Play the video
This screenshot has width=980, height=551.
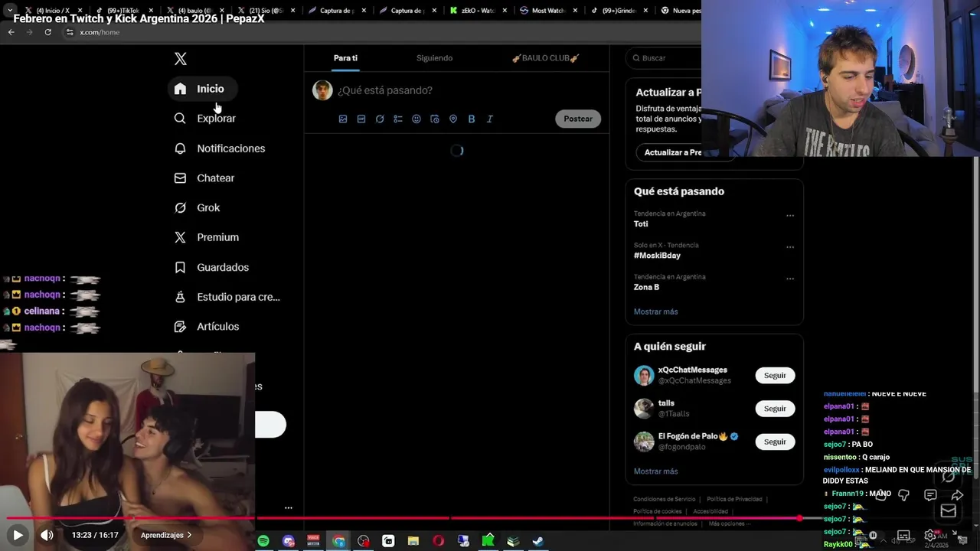coord(18,535)
